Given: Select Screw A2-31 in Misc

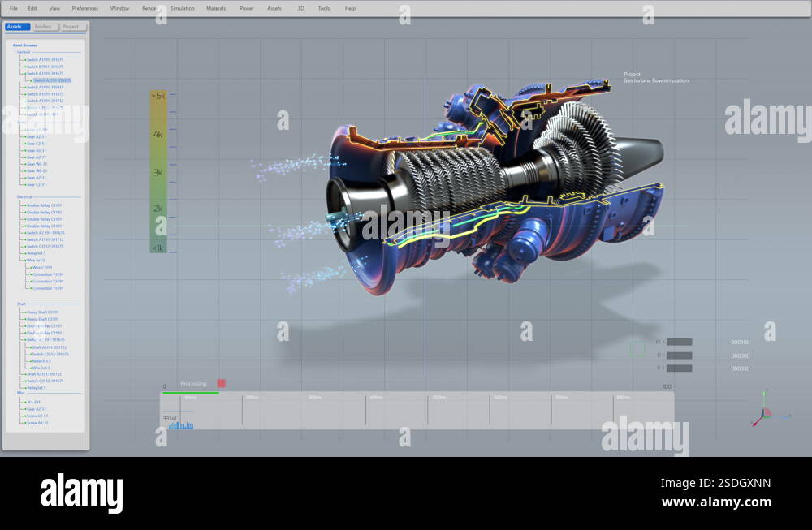Looking at the screenshot, I should tap(37, 422).
